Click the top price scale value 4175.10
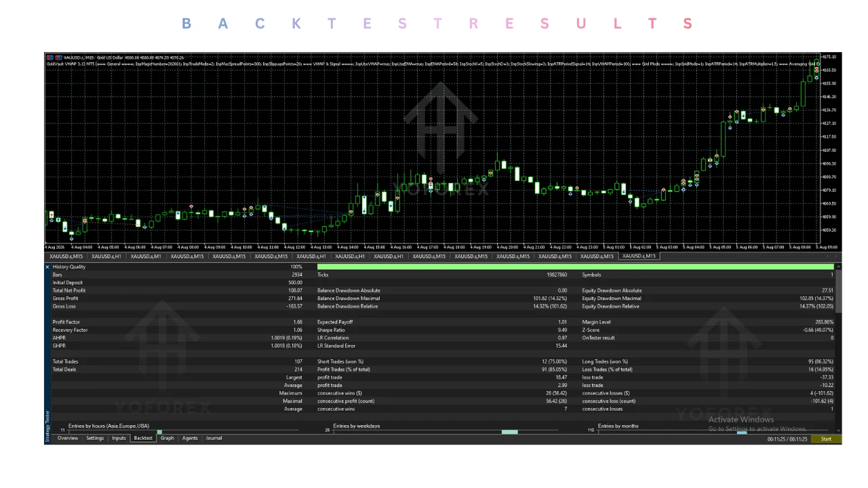The image size is (868, 488). tap(829, 57)
